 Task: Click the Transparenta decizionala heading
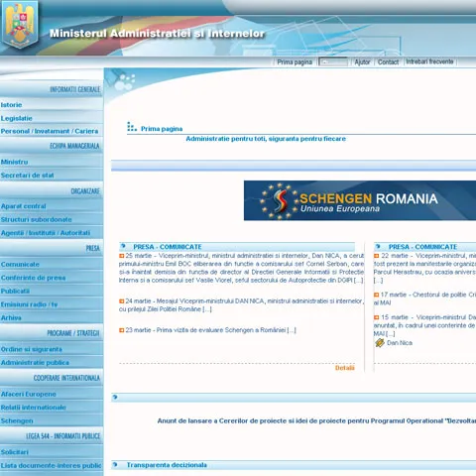pos(167,465)
